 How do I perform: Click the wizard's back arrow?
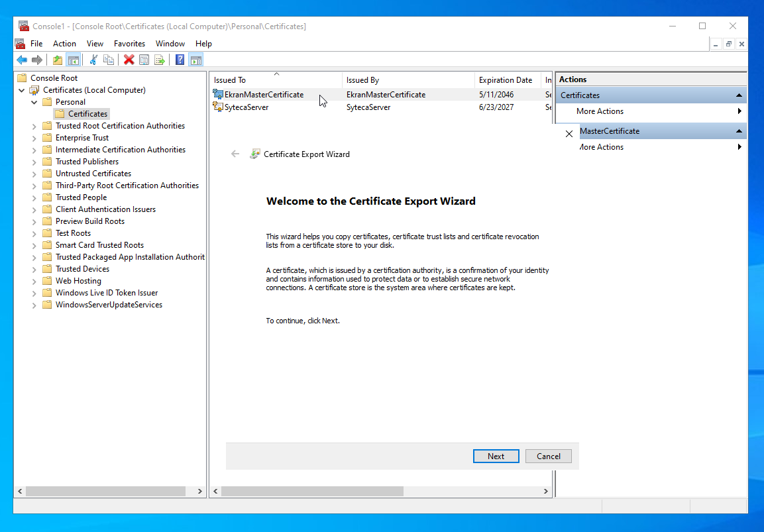point(235,154)
